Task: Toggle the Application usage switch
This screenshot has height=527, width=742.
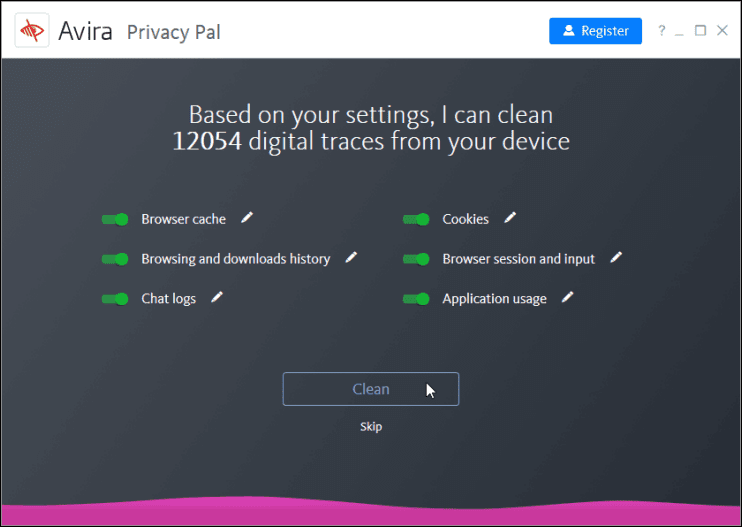Action: (x=416, y=299)
